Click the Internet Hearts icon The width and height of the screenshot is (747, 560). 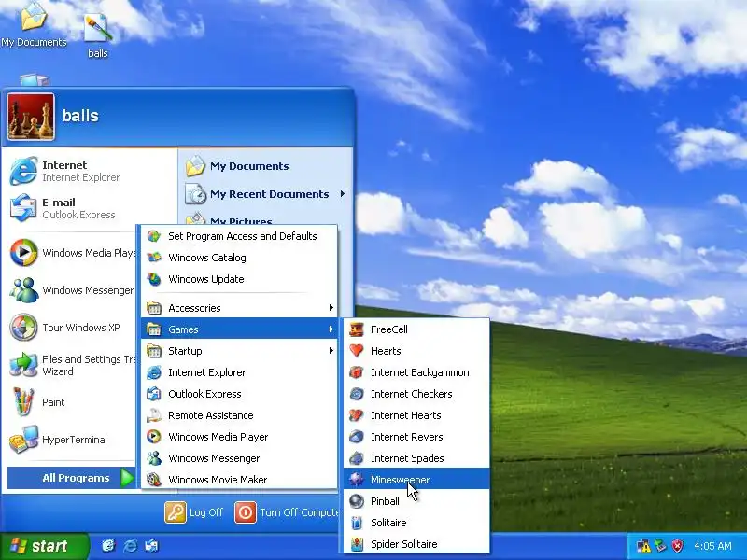[357, 415]
